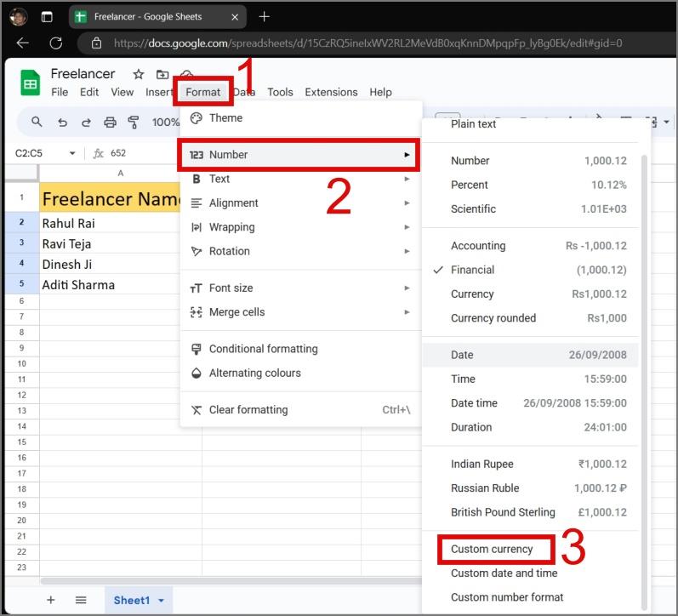Click the browser address bar URL
Viewport: 678px width, 616px height.
367,43
